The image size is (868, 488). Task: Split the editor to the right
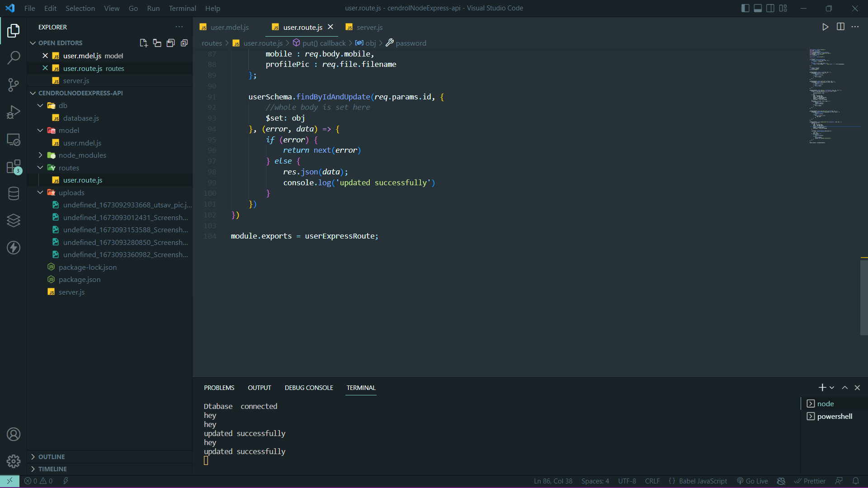(x=840, y=27)
